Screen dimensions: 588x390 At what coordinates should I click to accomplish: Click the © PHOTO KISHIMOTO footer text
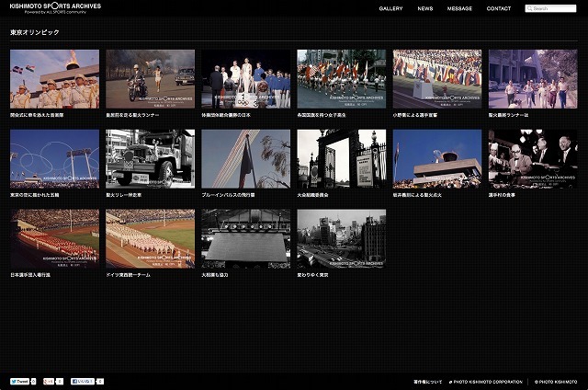556,382
